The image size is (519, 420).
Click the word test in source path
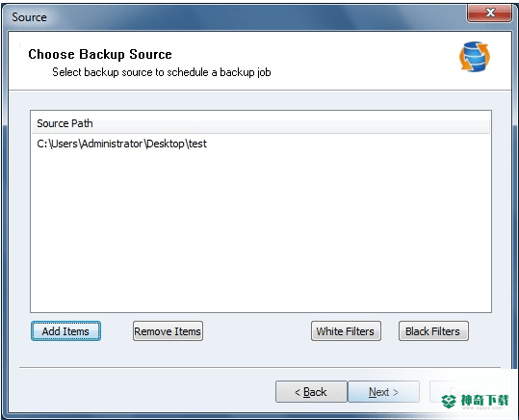(197, 144)
